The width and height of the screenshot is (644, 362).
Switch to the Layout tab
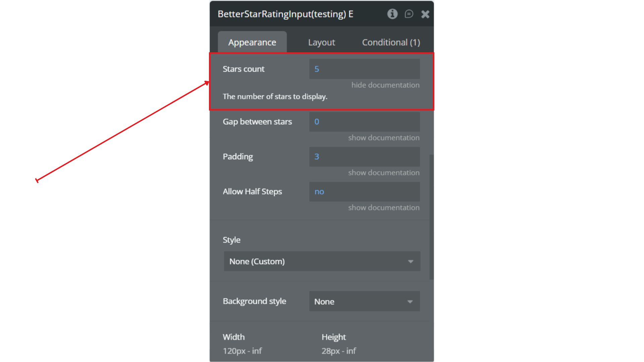321,43
